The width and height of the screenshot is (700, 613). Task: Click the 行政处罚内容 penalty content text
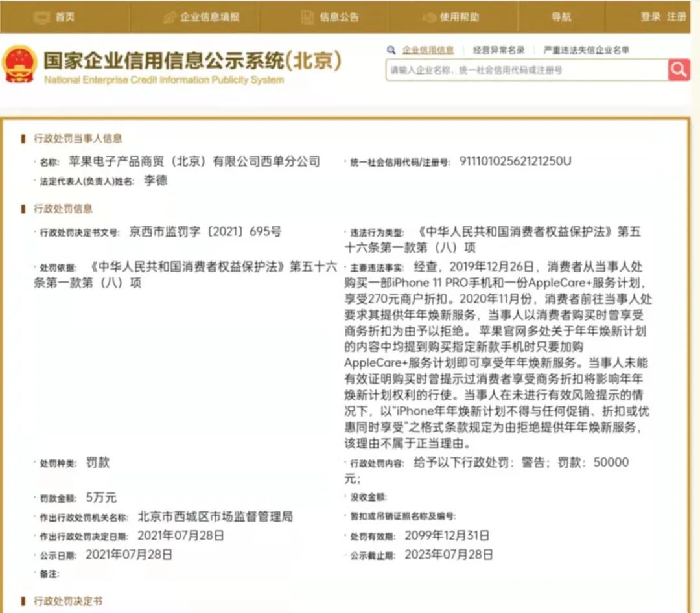pyautogui.click(x=487, y=470)
